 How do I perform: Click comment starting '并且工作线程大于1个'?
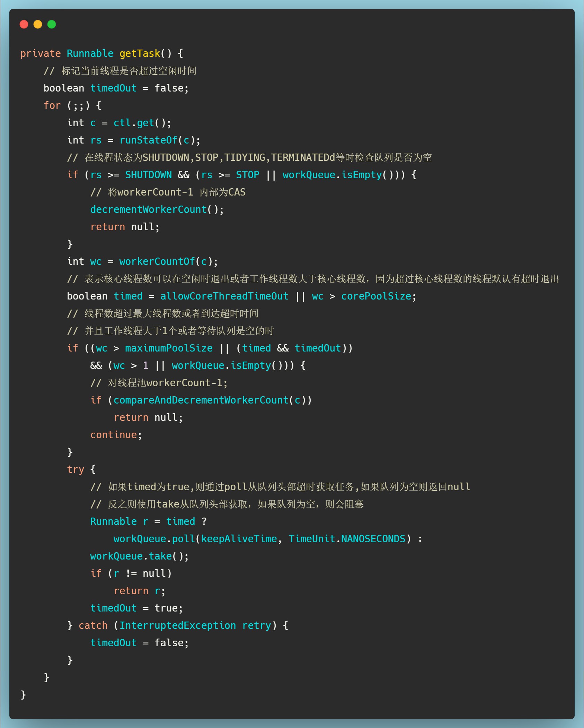(x=170, y=331)
